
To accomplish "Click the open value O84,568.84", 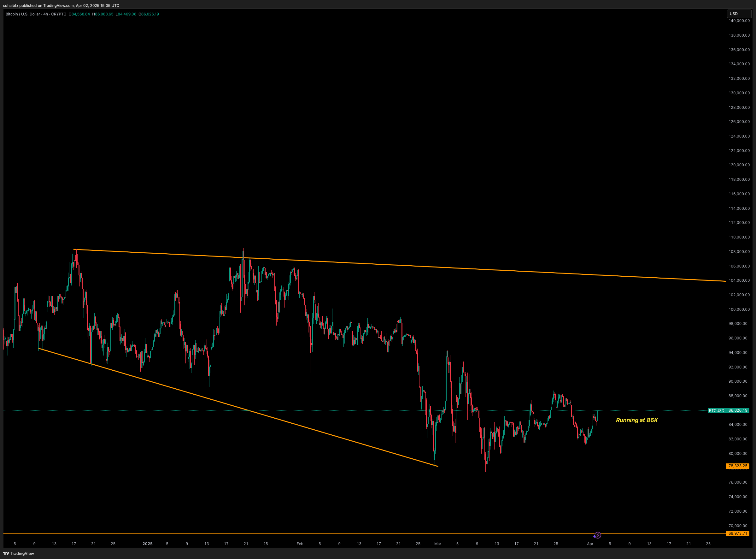I will tap(79, 14).
